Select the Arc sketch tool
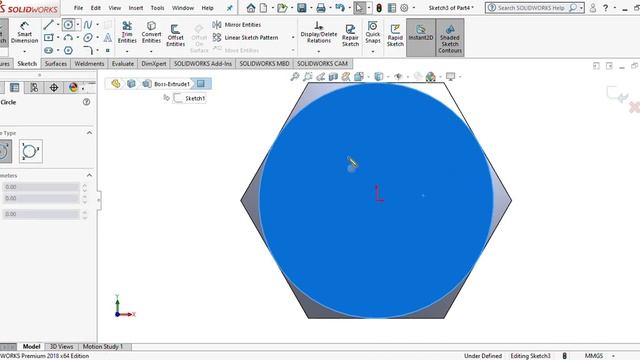The image size is (640, 360). tap(68, 38)
